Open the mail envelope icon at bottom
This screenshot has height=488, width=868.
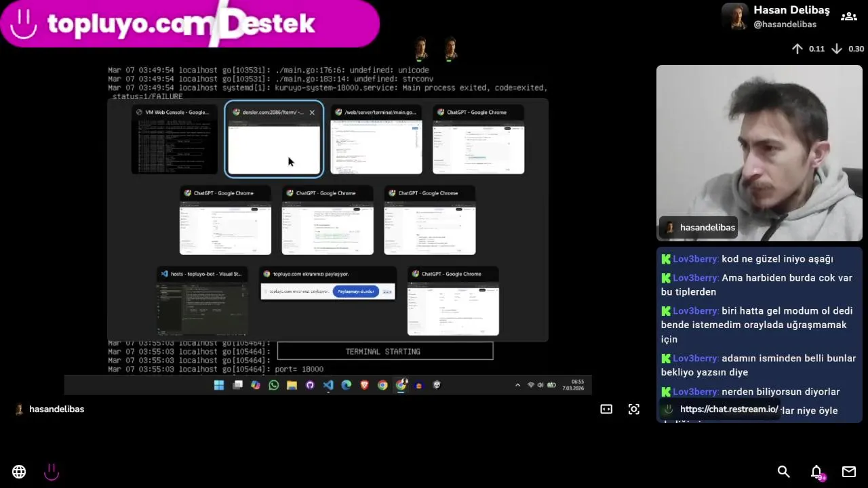(849, 472)
